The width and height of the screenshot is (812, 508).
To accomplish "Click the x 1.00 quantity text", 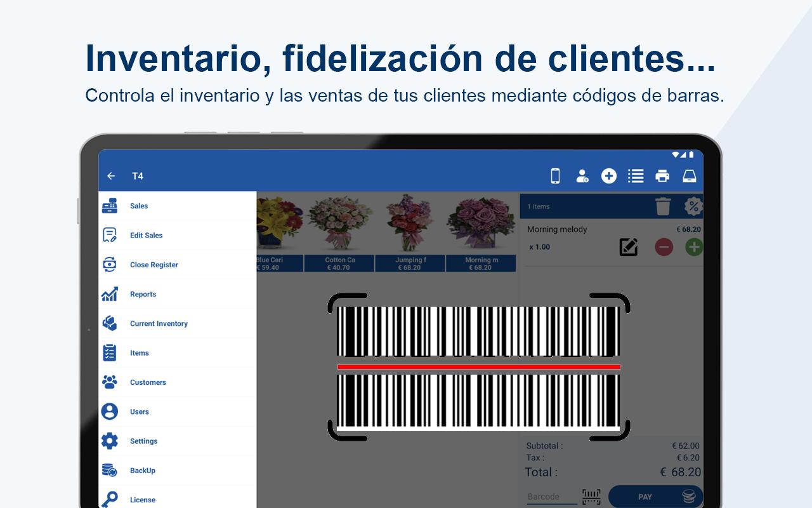I will [540, 247].
